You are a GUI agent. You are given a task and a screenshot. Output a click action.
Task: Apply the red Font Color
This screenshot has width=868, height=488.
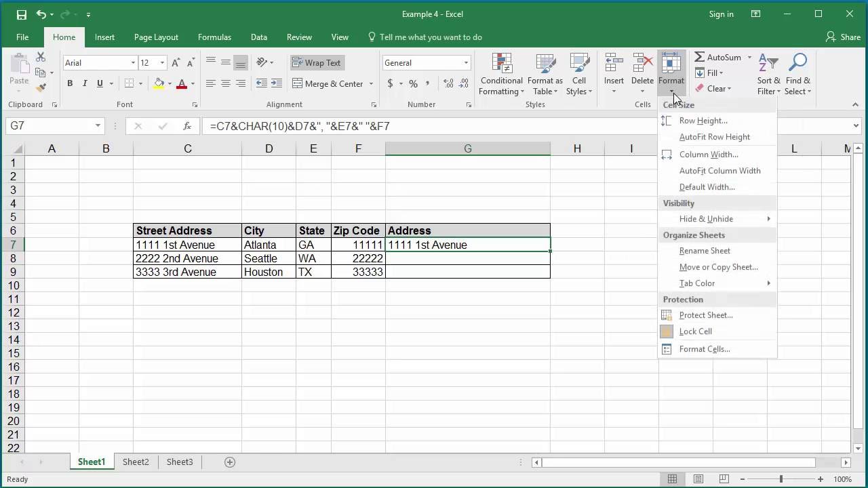tap(181, 83)
